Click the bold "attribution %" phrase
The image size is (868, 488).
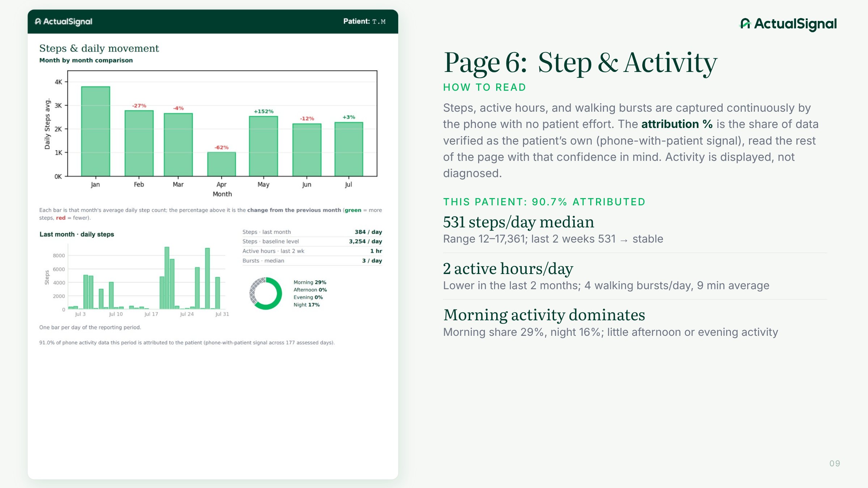[677, 124]
